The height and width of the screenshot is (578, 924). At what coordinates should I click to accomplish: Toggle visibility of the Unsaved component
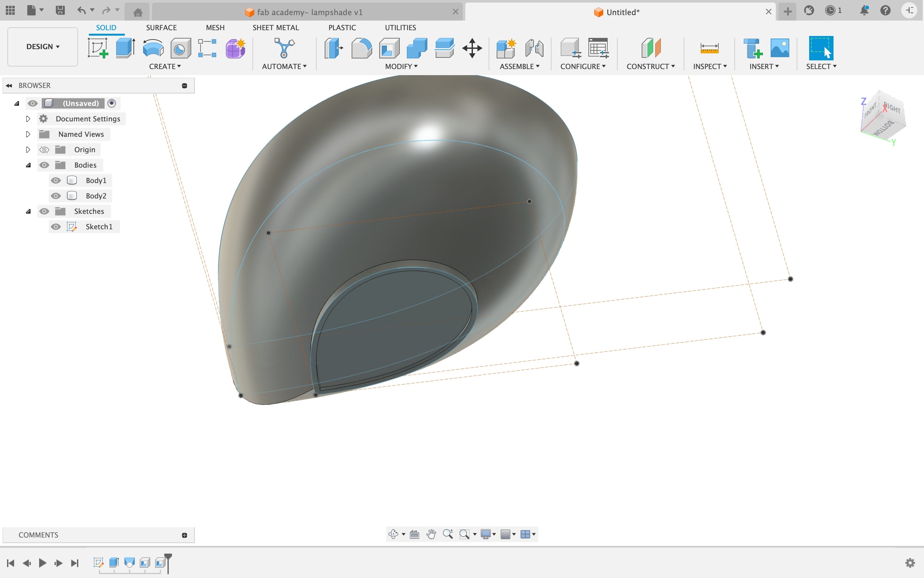coord(33,103)
